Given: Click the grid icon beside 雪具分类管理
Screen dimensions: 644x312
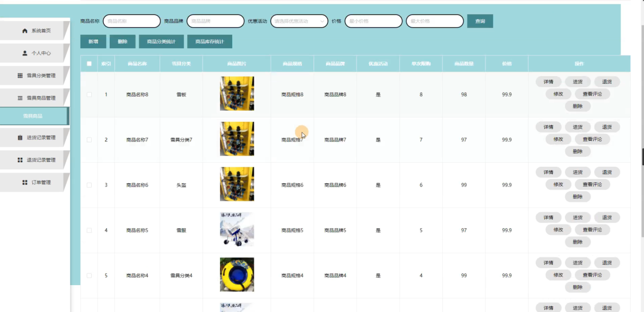Looking at the screenshot, I should [x=20, y=76].
